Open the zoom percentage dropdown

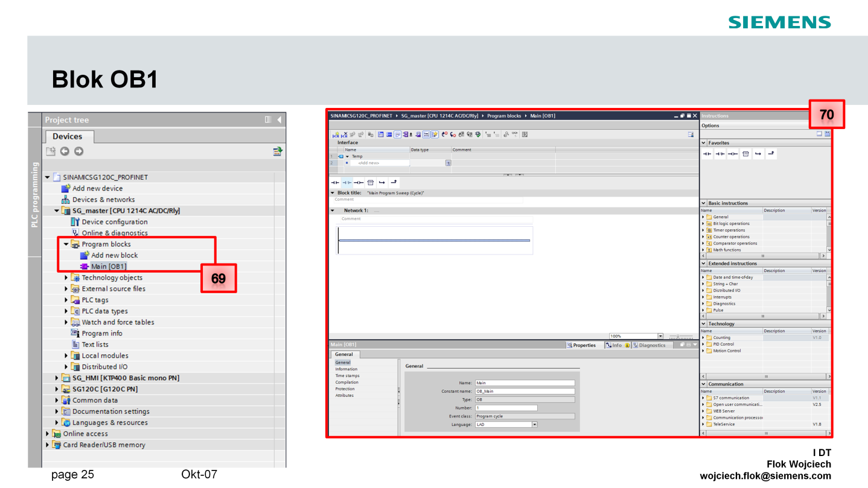coord(660,336)
